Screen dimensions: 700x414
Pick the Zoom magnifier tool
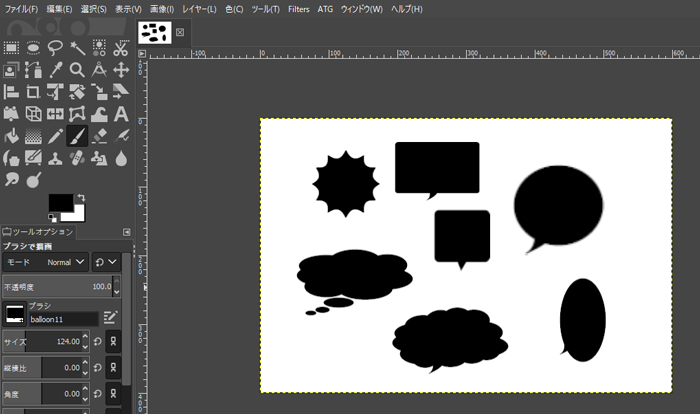click(77, 70)
